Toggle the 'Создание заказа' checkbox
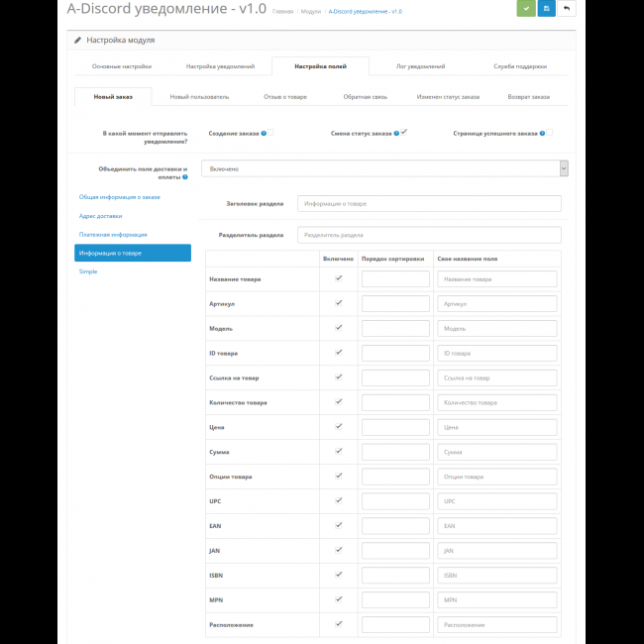 (x=271, y=132)
